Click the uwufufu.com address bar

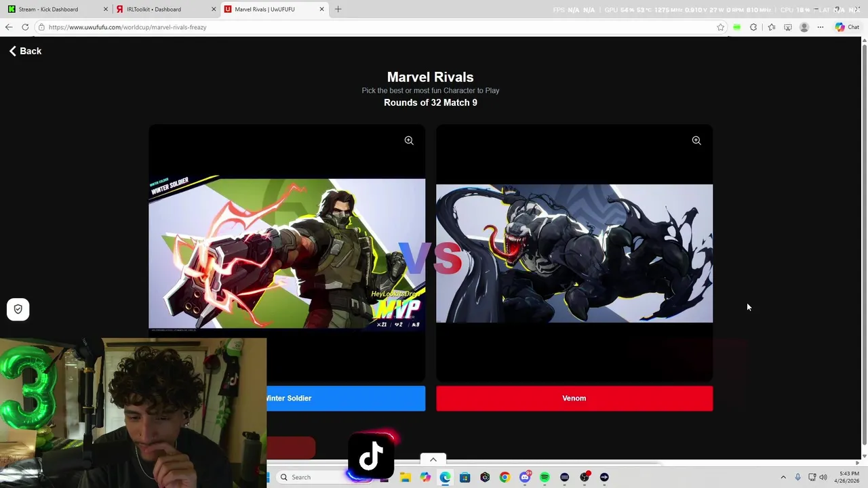click(380, 27)
